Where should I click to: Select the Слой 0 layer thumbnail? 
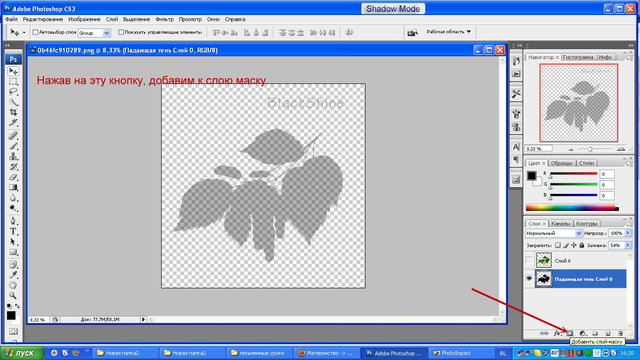point(544,260)
